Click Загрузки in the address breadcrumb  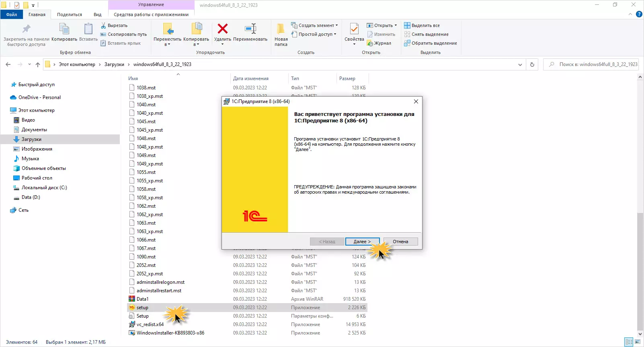pos(114,64)
